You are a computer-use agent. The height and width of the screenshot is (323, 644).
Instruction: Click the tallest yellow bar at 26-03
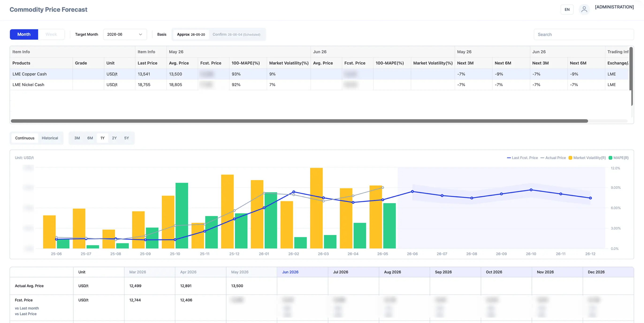point(316,208)
